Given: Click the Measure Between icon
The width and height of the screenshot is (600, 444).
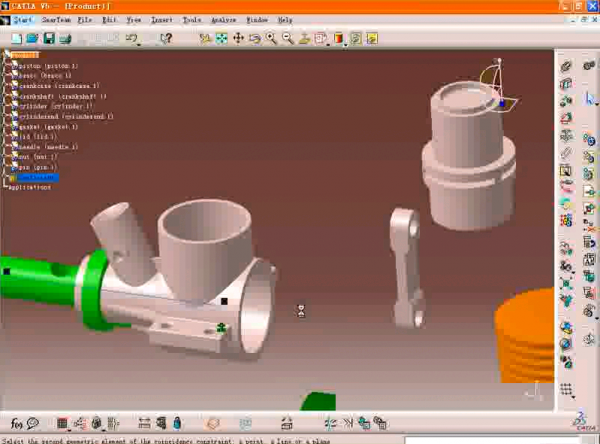Looking at the screenshot, I should pos(144,423).
